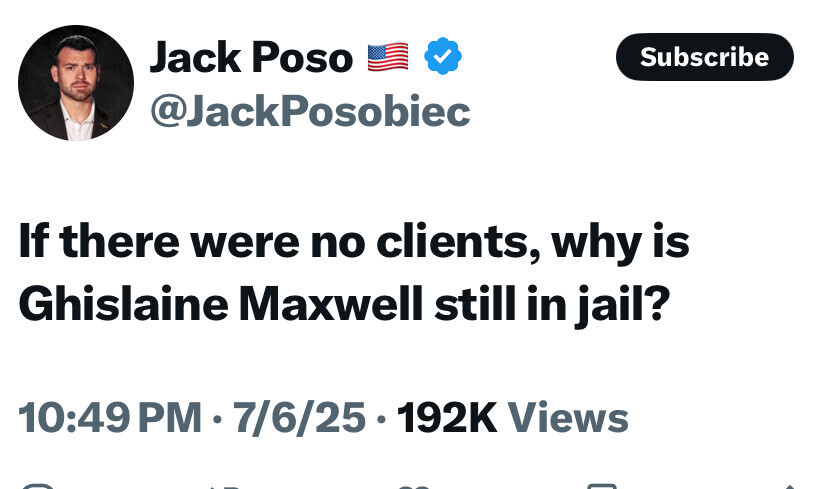Image resolution: width=828 pixels, height=489 pixels.
Task: Like the tweet with the heart icon
Action: click(x=410, y=486)
